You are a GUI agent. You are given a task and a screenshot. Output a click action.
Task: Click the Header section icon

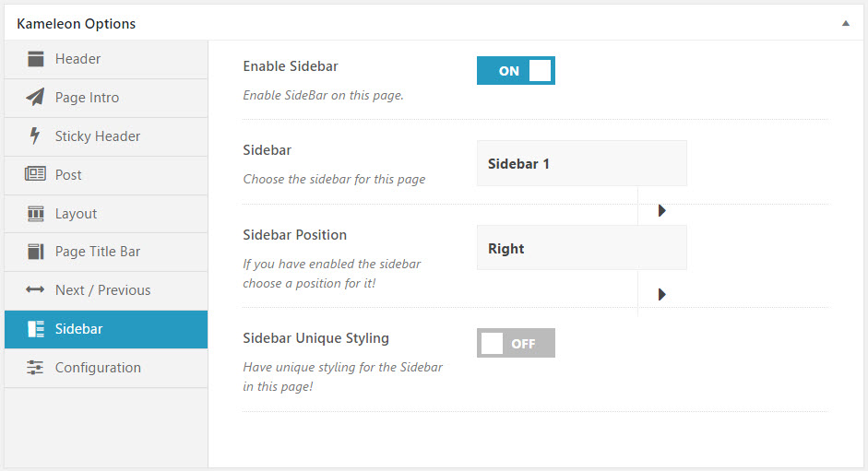pos(35,59)
